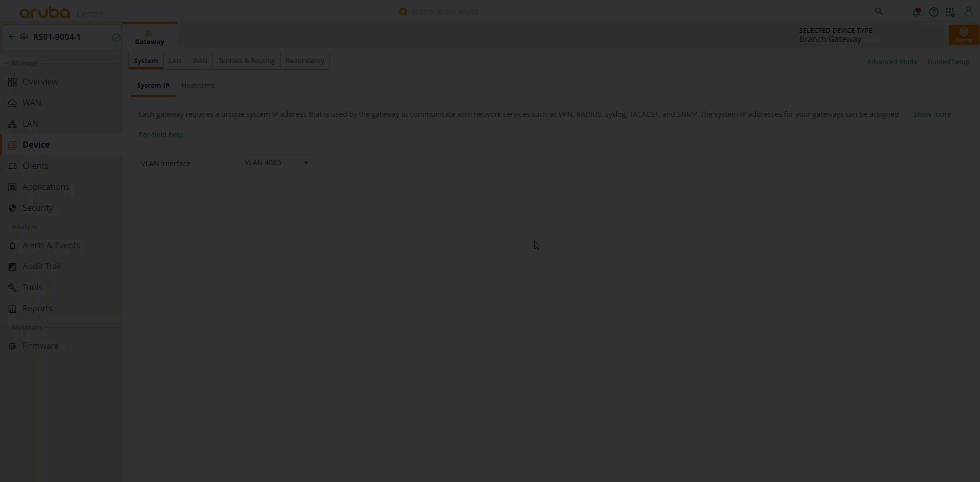Screen dimensions: 980x482
Task: Go to Security in the sidebar
Action: click(x=37, y=208)
